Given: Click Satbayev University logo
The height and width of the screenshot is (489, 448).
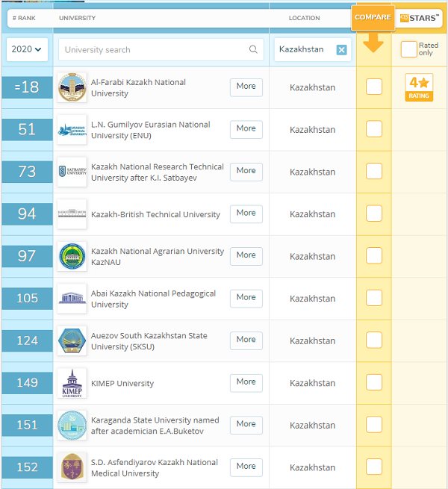Looking at the screenshot, I should 72,172.
